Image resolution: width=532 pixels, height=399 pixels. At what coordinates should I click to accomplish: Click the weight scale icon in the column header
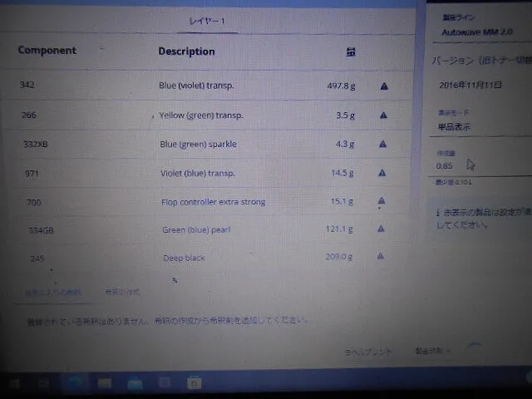352,52
